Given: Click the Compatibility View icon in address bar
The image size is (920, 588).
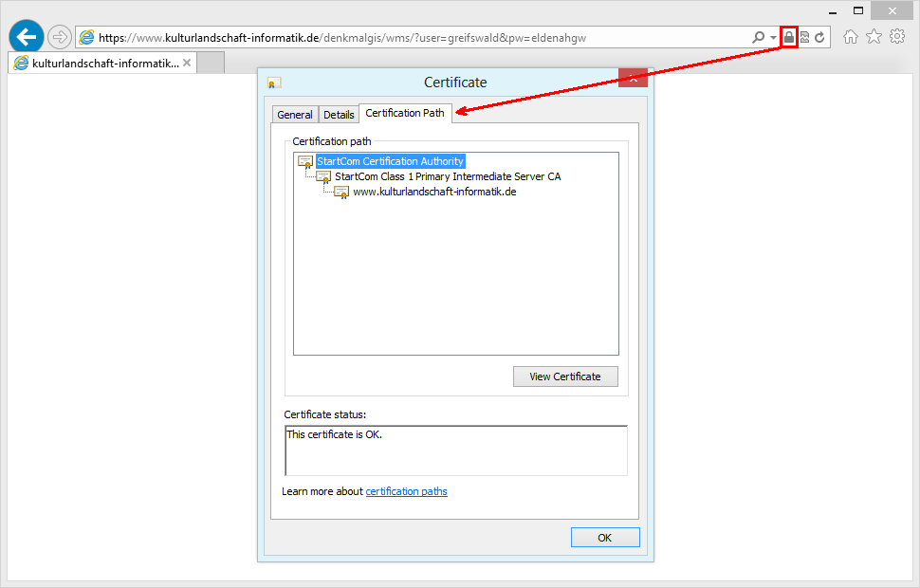Looking at the screenshot, I should 805,36.
